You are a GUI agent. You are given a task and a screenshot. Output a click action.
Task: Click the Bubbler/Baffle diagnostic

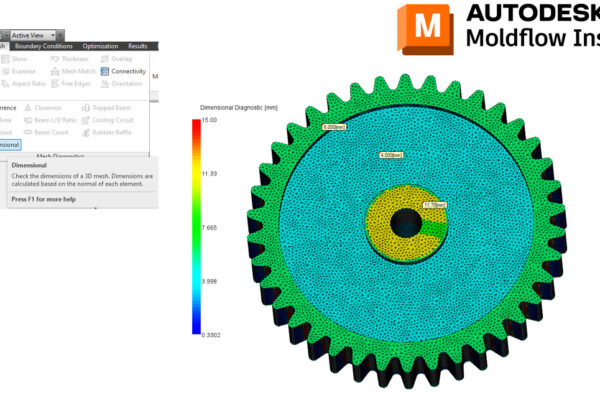[x=106, y=132]
